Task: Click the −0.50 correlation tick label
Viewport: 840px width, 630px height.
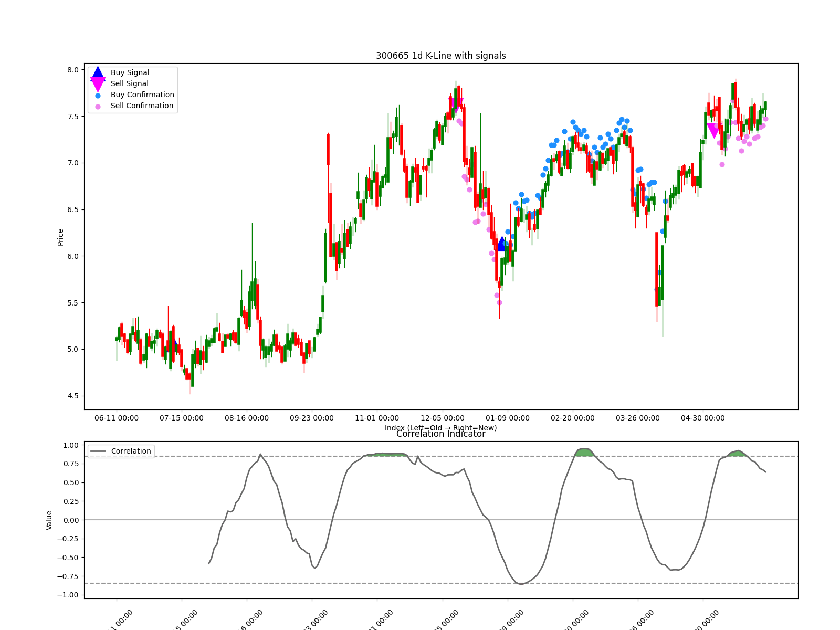Action: pyautogui.click(x=68, y=558)
